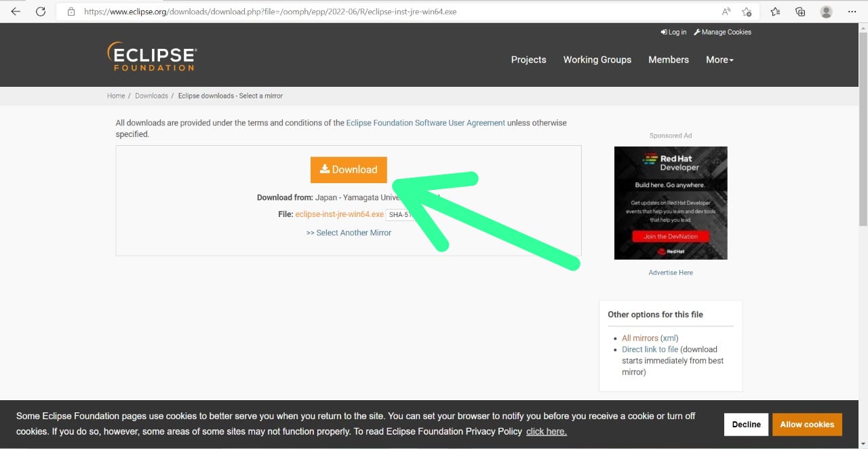868x449 pixels.
Task: Click the Eclipse Foundation logo
Action: 152,56
